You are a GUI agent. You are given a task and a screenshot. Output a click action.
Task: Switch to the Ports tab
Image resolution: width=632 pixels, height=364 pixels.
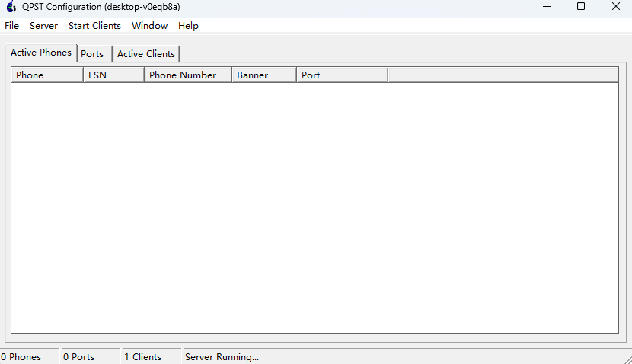pyautogui.click(x=92, y=54)
